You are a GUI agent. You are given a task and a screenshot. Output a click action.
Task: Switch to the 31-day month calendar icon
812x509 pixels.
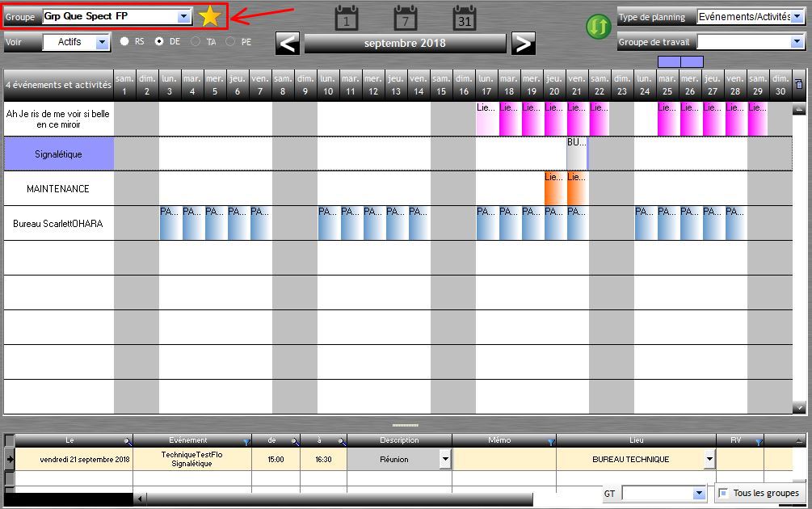point(465,18)
